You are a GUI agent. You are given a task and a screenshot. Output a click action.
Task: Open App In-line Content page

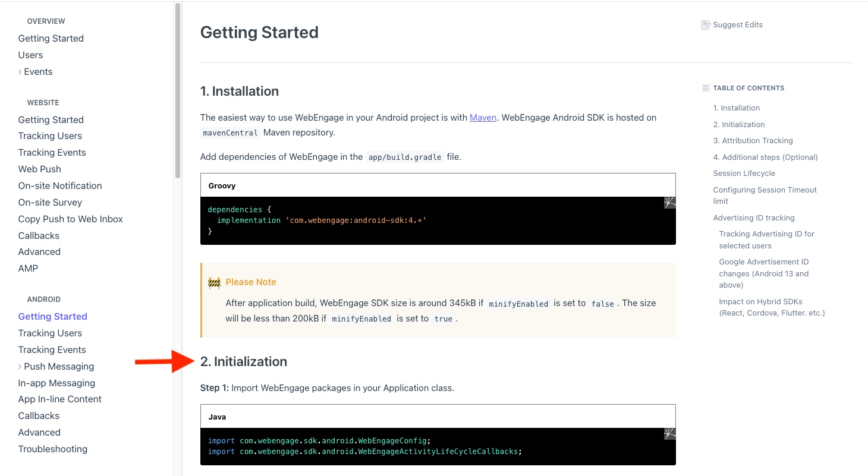(60, 399)
